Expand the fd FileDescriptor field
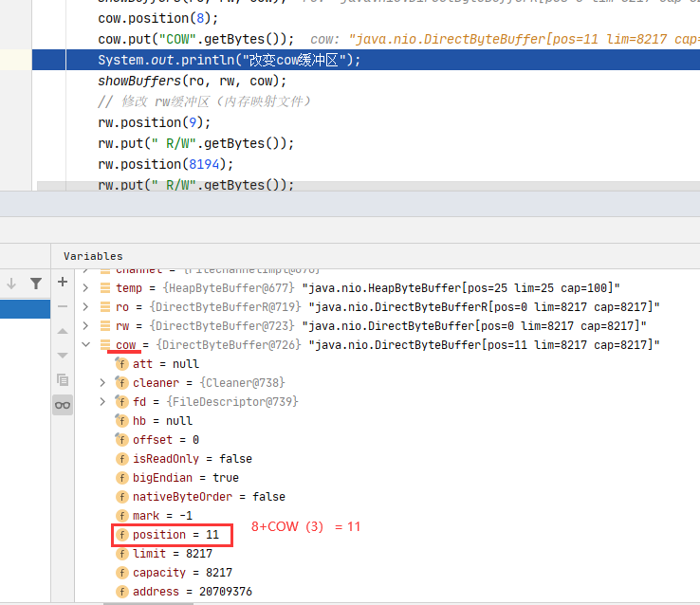 102,402
